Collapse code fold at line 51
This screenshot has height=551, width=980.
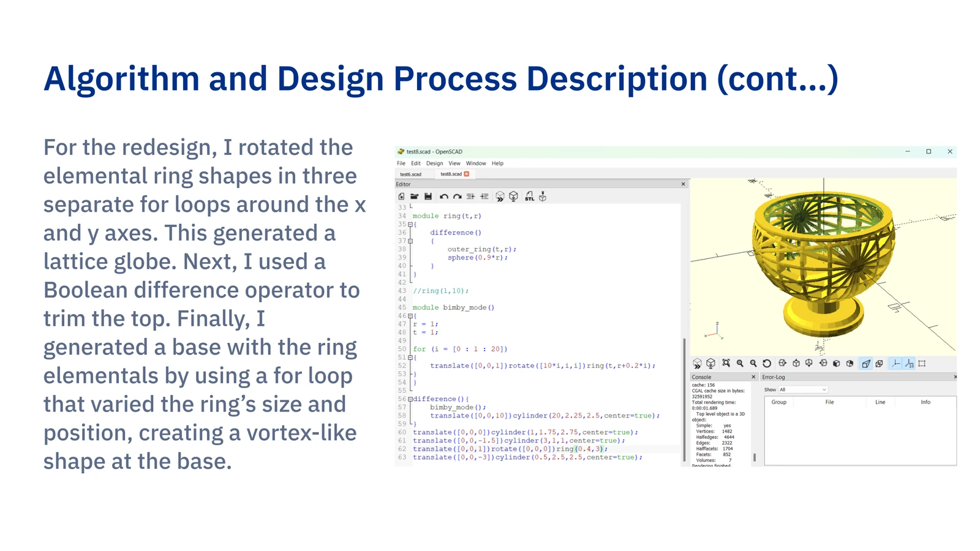tap(410, 357)
